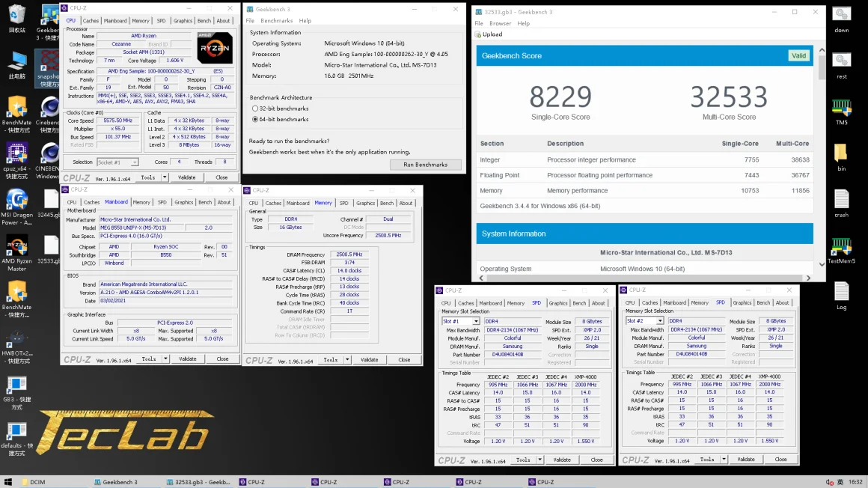Click Validate in the CPU-Z Mainboard window

tap(187, 359)
